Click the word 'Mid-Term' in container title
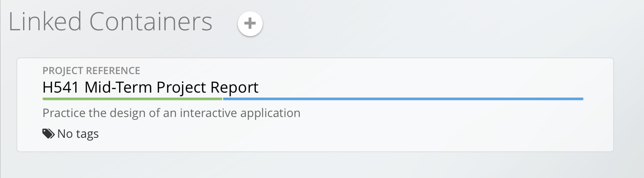Screen dimensions: 644x178 click(119, 87)
